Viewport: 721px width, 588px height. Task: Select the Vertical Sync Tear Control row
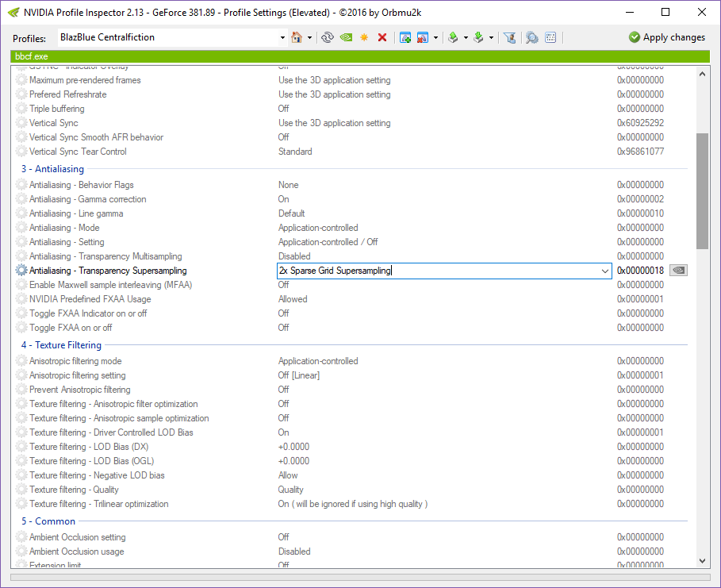(x=351, y=152)
